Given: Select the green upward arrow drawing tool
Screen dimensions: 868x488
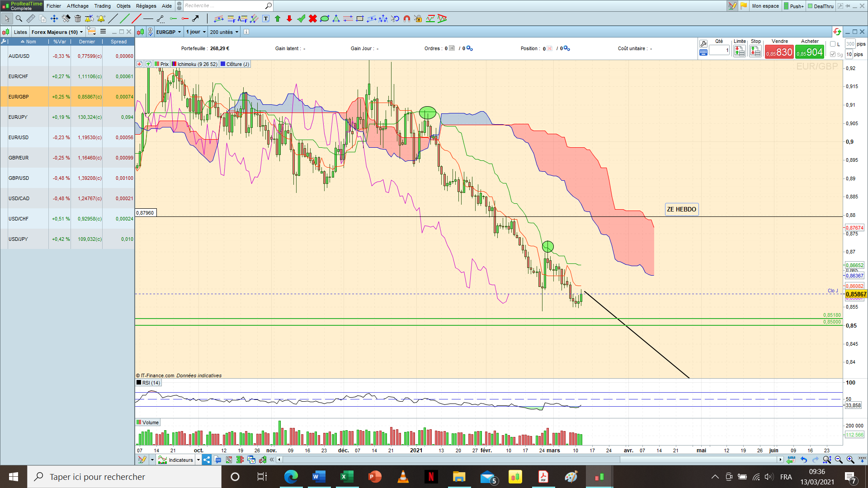Looking at the screenshot, I should 278,19.
